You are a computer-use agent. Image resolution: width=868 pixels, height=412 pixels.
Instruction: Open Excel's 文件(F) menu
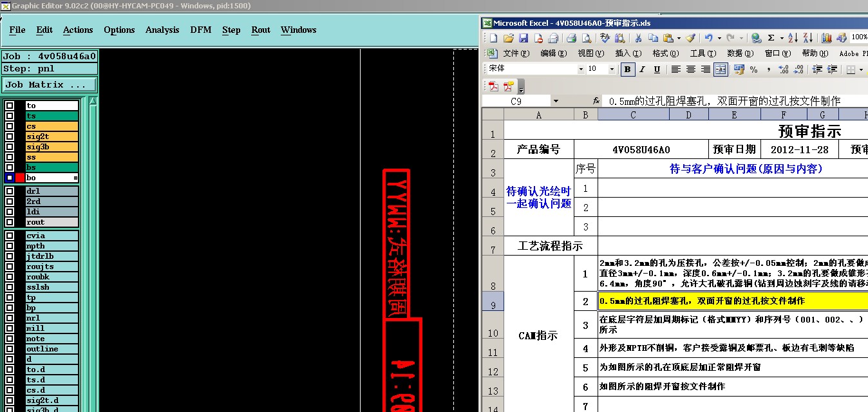click(516, 53)
